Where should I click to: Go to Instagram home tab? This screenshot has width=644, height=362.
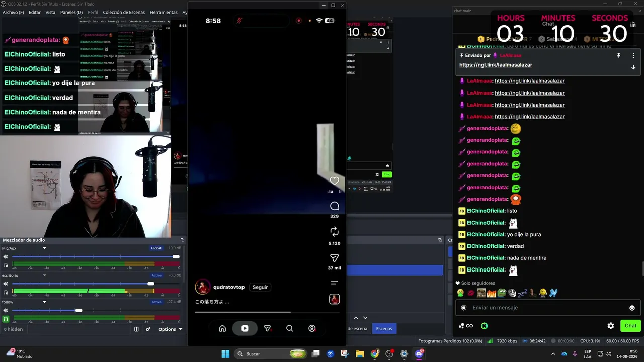222,328
